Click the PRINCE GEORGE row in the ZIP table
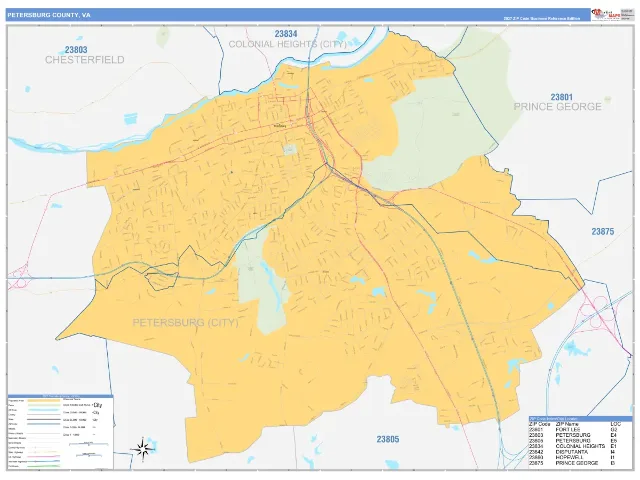This screenshot has height=480, width=640. [574, 463]
